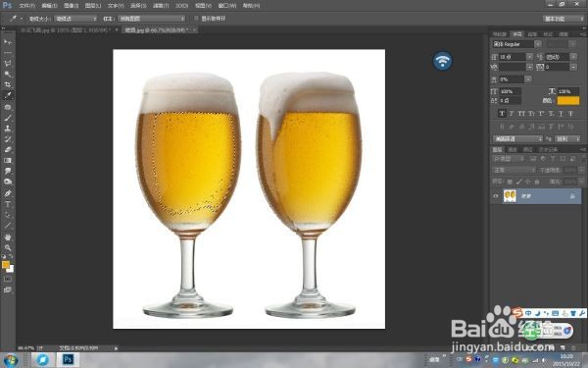
Task: Select the Quick Selection wand tool
Action: 8,74
